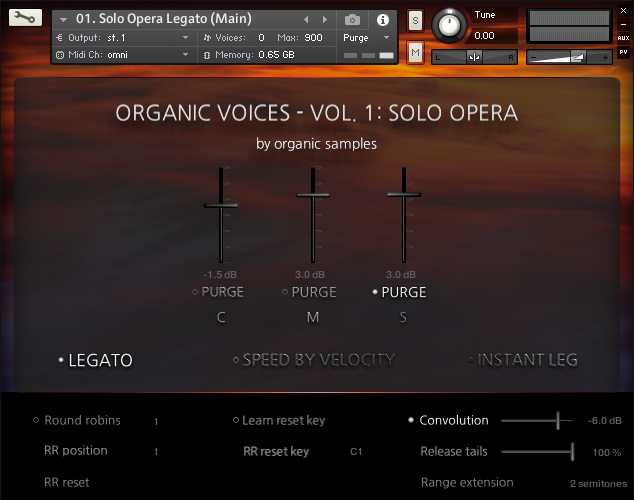Expand the instrument name dropdown arrow
This screenshot has height=500, width=634.
tap(63, 19)
